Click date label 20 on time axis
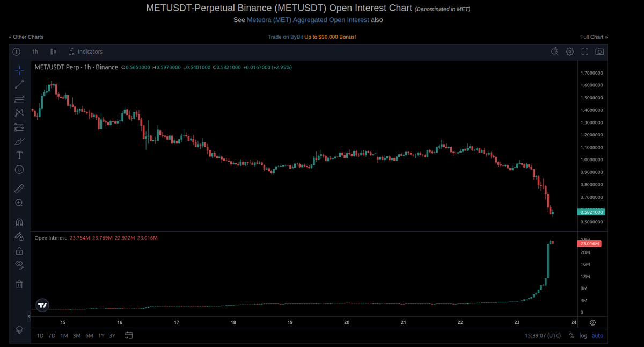Image resolution: width=644 pixels, height=347 pixels. coord(347,323)
